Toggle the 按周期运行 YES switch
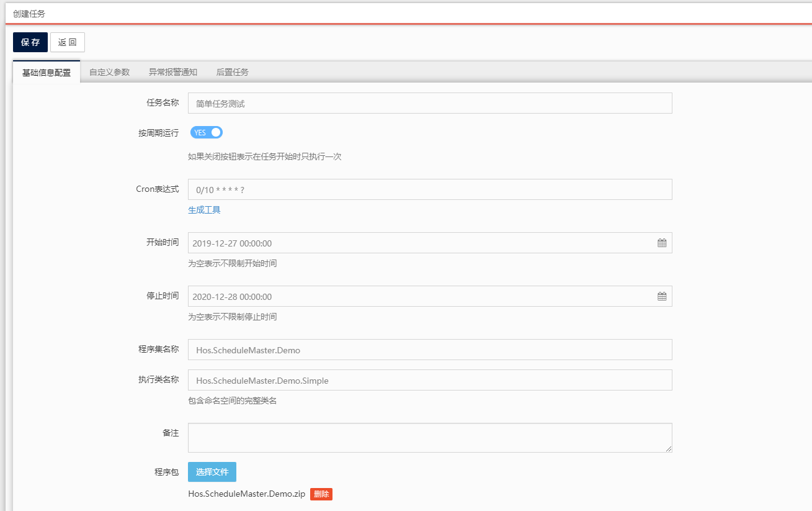Viewport: 812px width, 511px height. [x=207, y=132]
